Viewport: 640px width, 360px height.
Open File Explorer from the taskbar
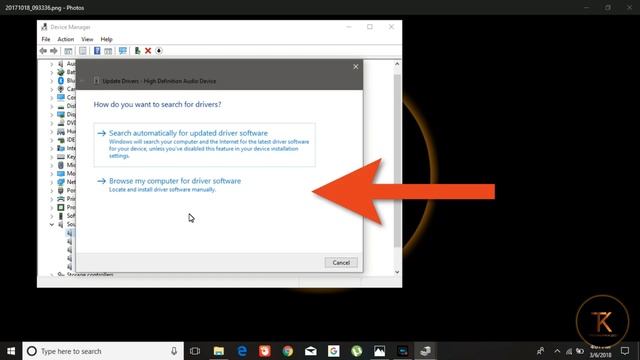(219, 351)
